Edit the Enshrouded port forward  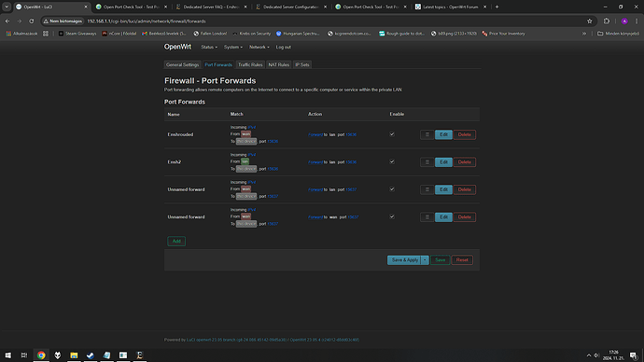tap(443, 134)
